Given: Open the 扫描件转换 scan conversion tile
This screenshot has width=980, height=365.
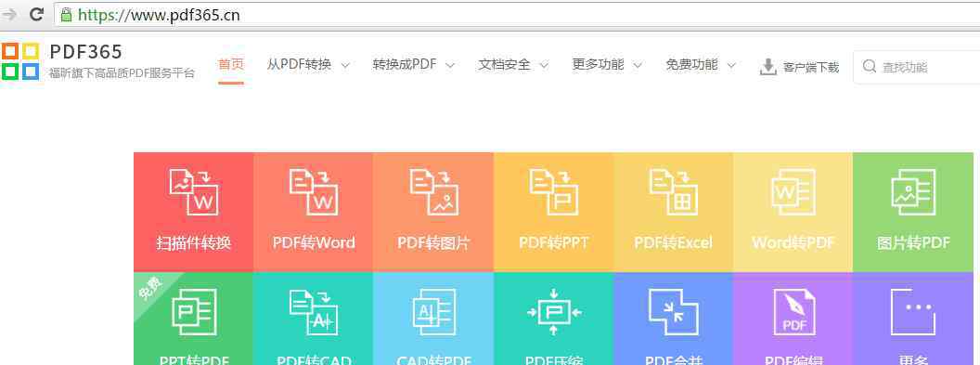Looking at the screenshot, I should pos(193,212).
